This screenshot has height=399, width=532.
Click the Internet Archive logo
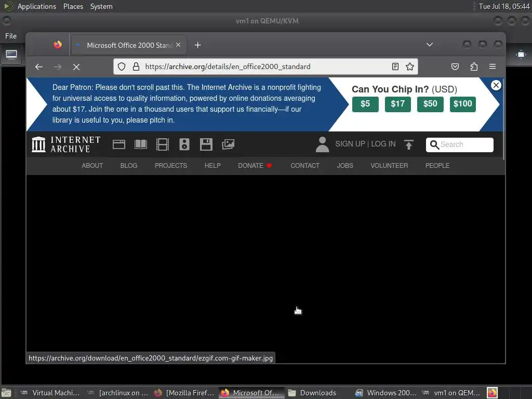point(66,144)
